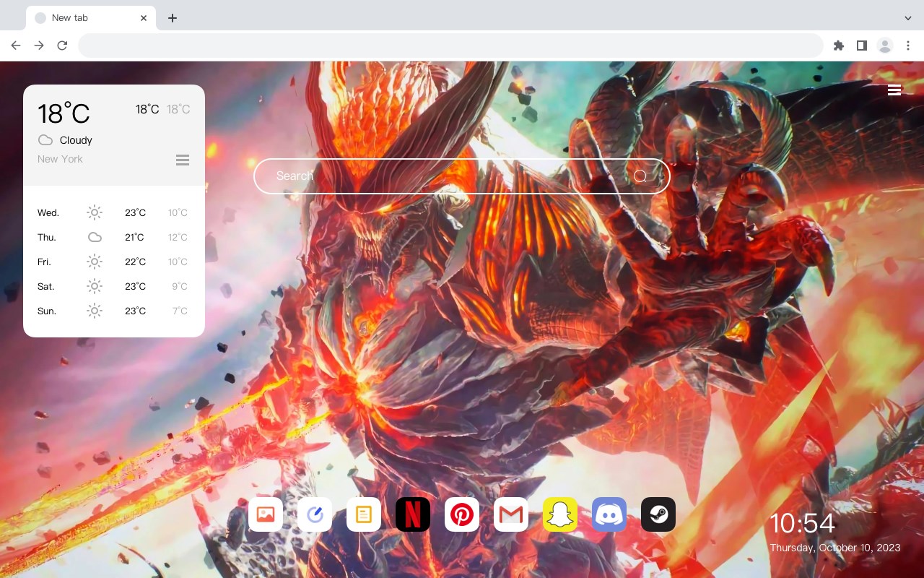Viewport: 924px width, 578px height.
Task: Click the magnifier search icon
Action: pyautogui.click(x=640, y=176)
